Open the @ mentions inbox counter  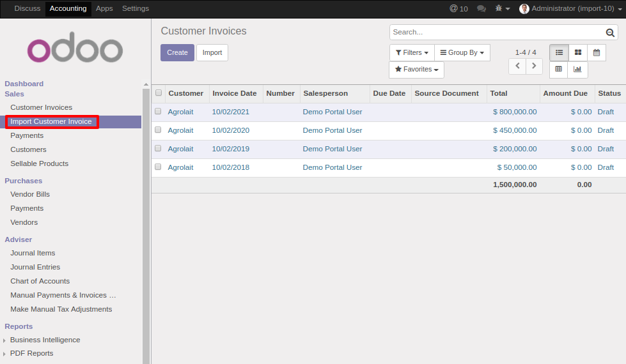[458, 8]
